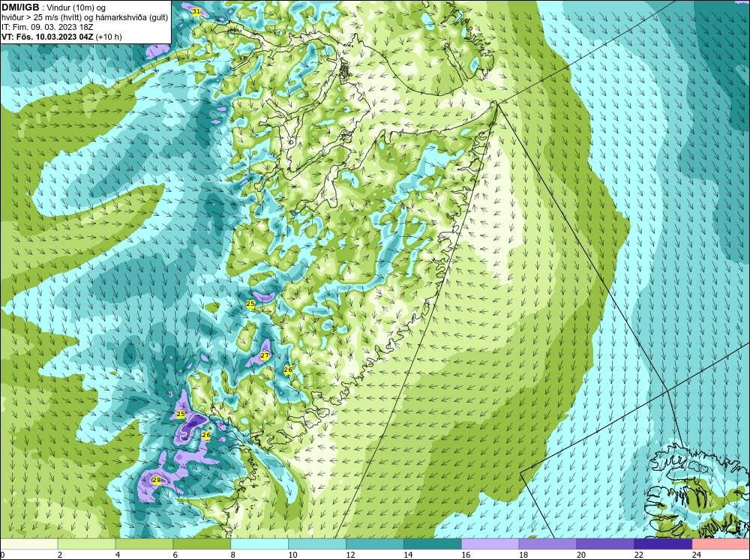Image resolution: width=750 pixels, height=560 pixels.
Task: Select the 6–8 m/s olive green legend swatch
Action: (x=202, y=544)
